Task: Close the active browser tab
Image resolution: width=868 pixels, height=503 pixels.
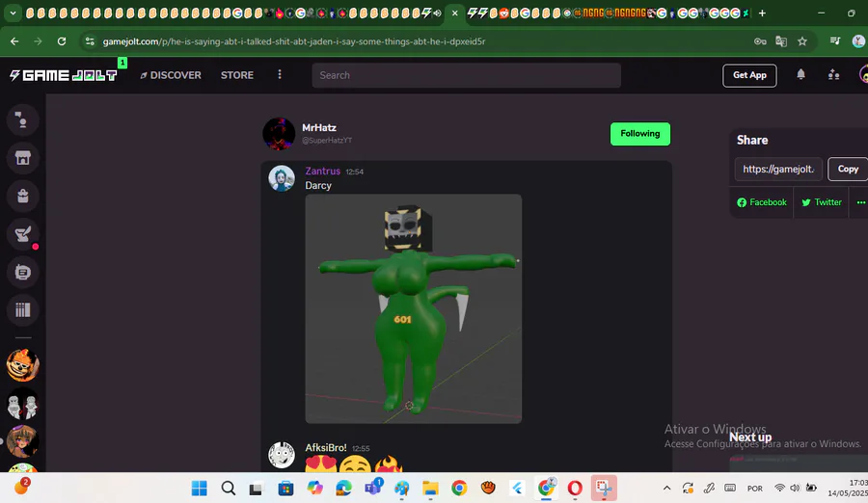Action: [454, 13]
